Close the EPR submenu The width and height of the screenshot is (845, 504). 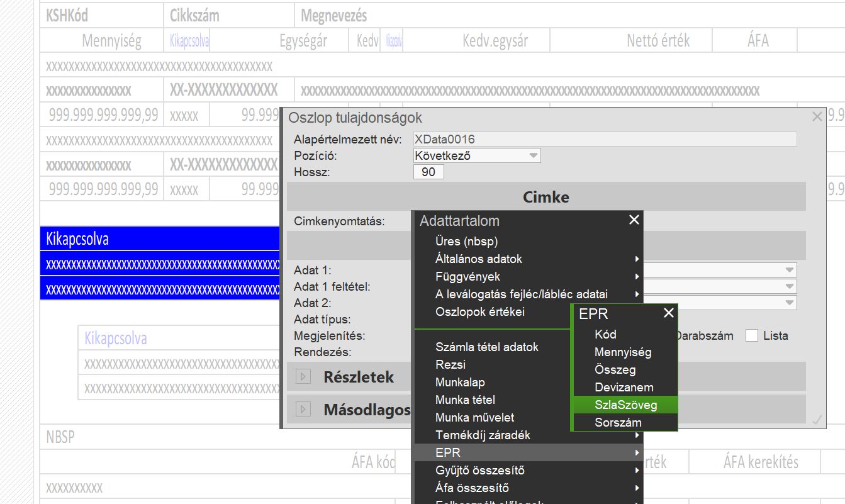coord(669,313)
